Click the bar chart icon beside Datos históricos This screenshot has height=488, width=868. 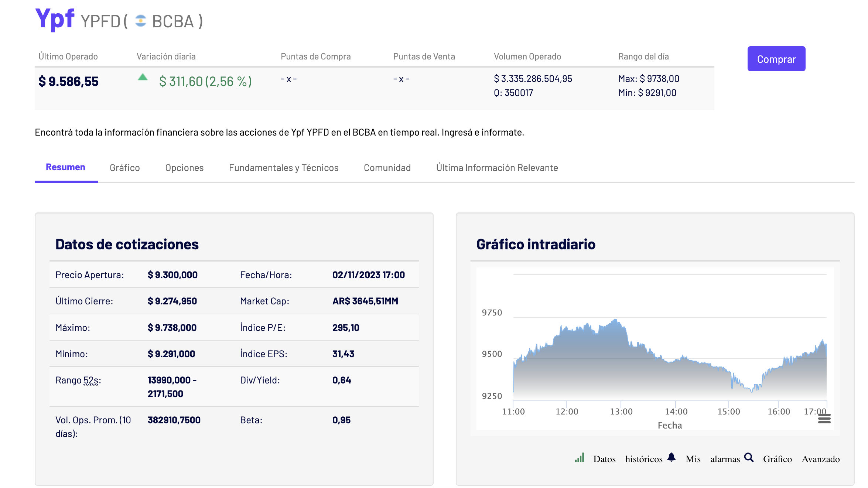[580, 458]
